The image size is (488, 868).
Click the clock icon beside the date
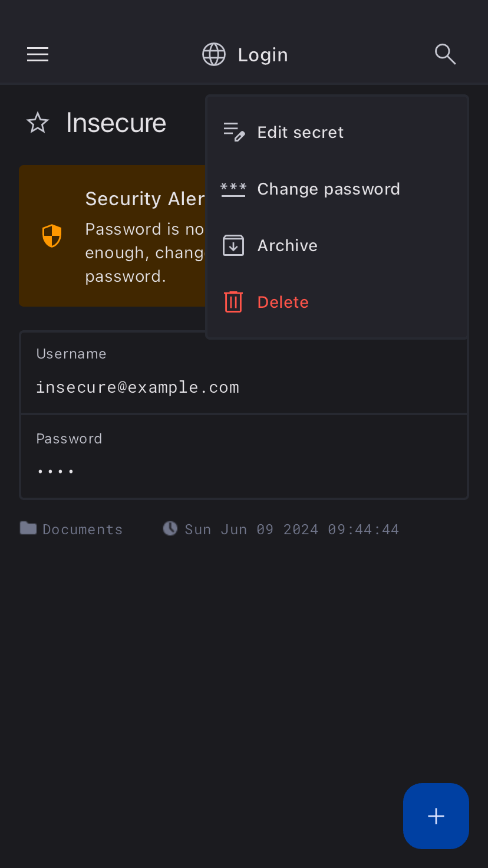click(170, 528)
